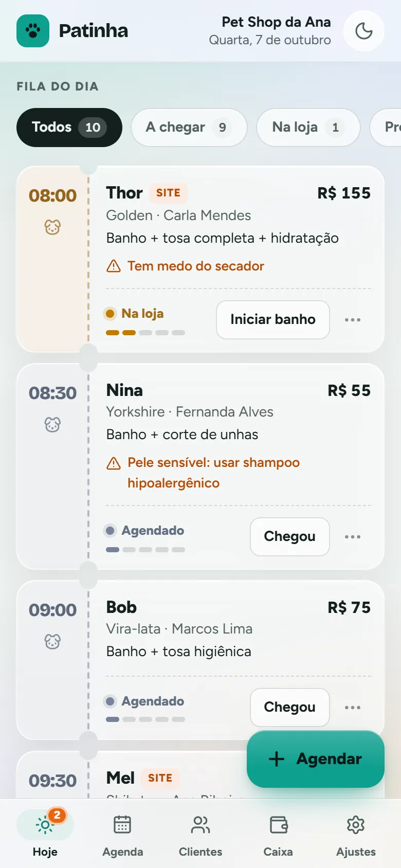The image size is (401, 868).
Task: Click warning icon beside Tem medo do secador
Action: 113,266
